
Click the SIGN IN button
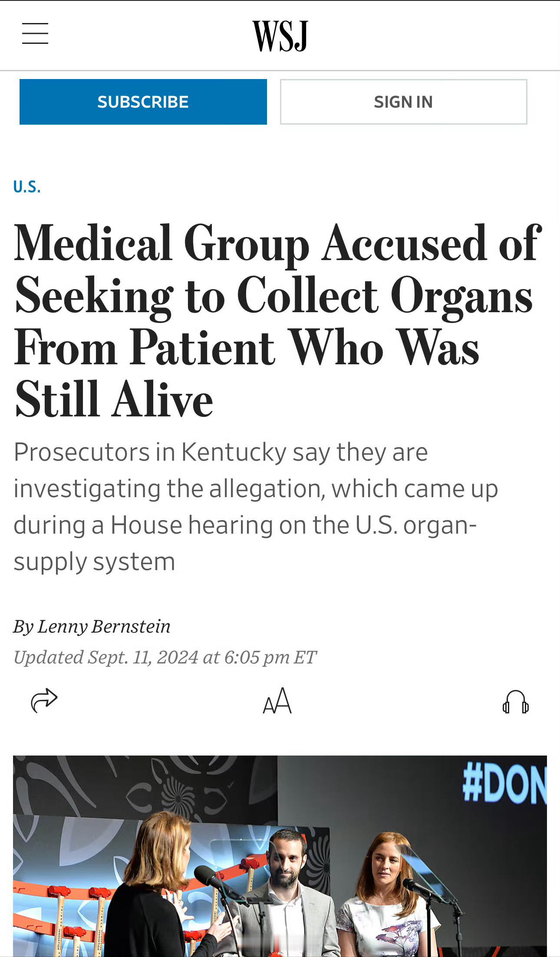[x=404, y=101]
